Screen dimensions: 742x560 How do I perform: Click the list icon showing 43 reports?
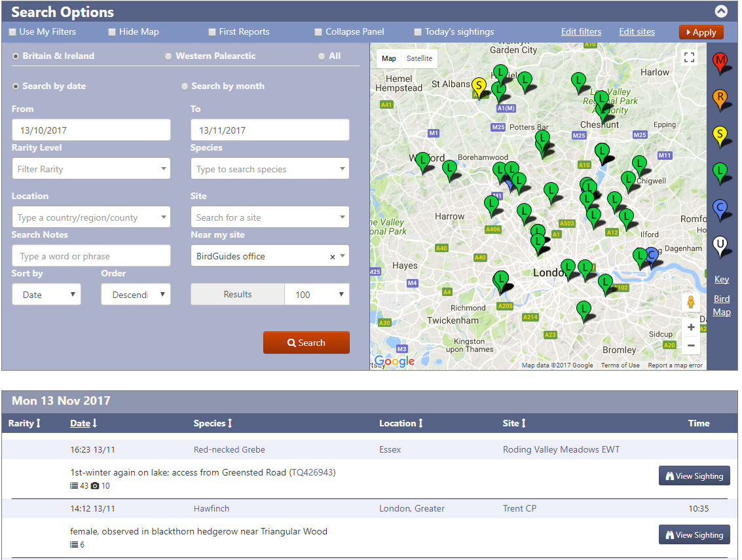pyautogui.click(x=74, y=486)
